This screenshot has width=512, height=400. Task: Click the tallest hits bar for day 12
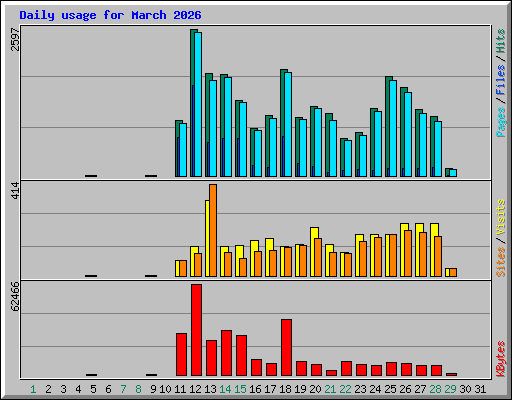pos(192,103)
